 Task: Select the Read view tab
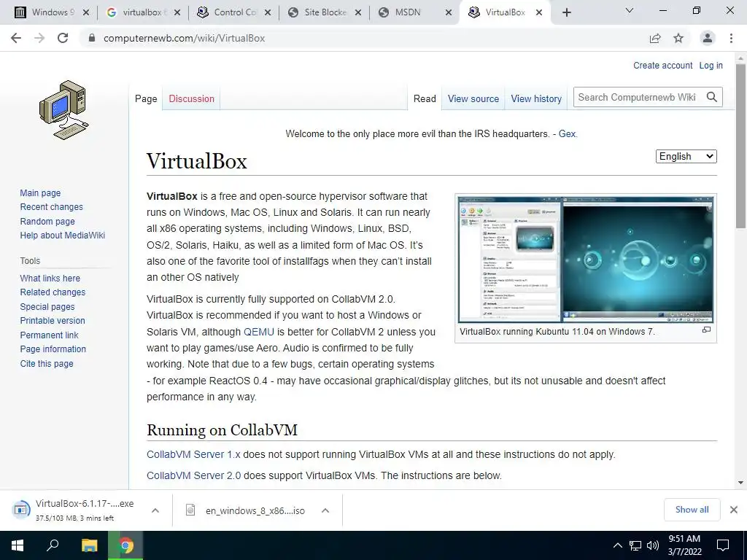point(425,98)
